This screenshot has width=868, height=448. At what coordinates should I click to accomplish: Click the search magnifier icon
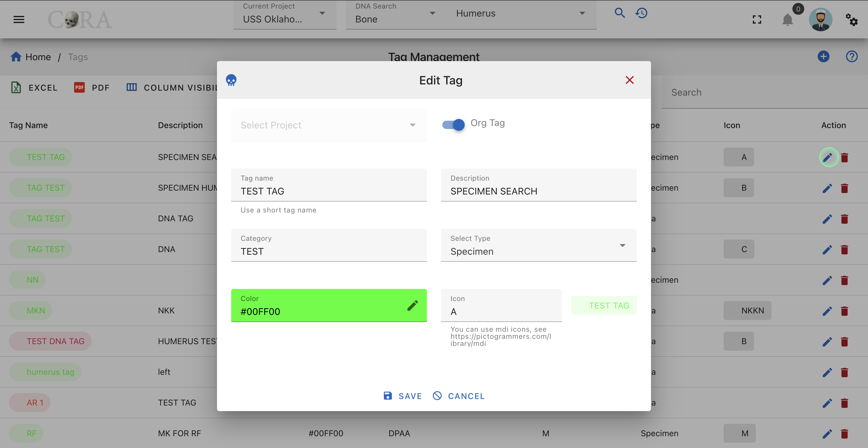coord(620,13)
